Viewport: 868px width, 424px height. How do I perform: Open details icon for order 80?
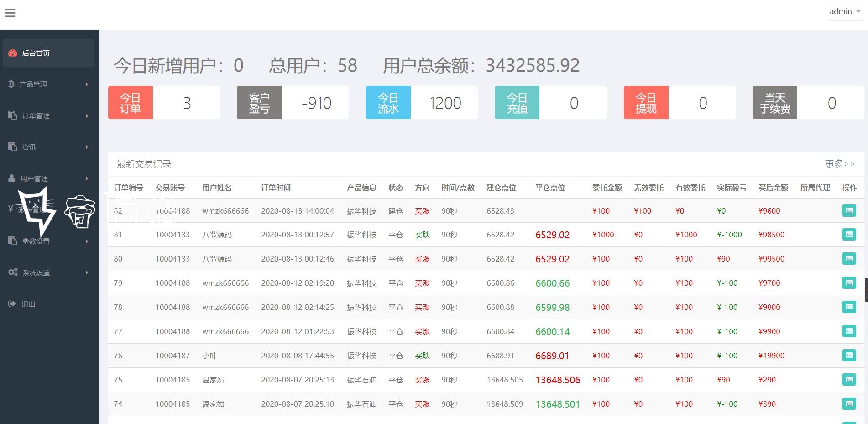[849, 258]
